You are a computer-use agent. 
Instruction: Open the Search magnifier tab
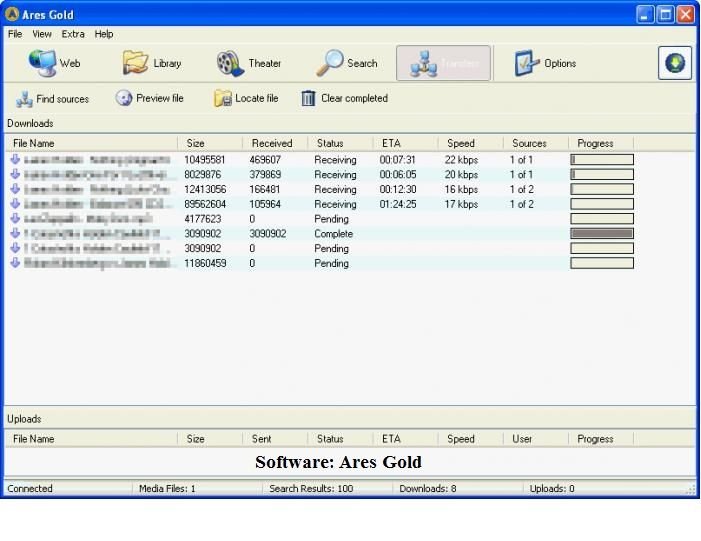tap(330, 63)
